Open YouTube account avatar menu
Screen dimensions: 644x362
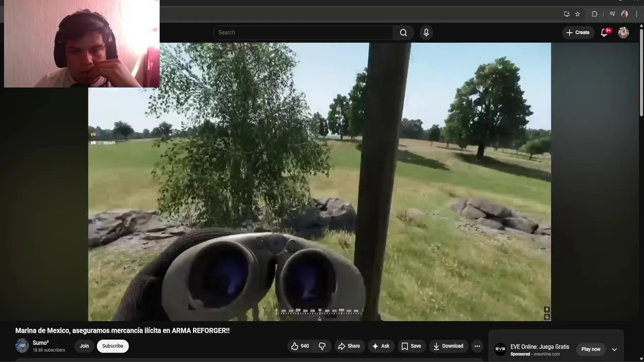coord(623,33)
